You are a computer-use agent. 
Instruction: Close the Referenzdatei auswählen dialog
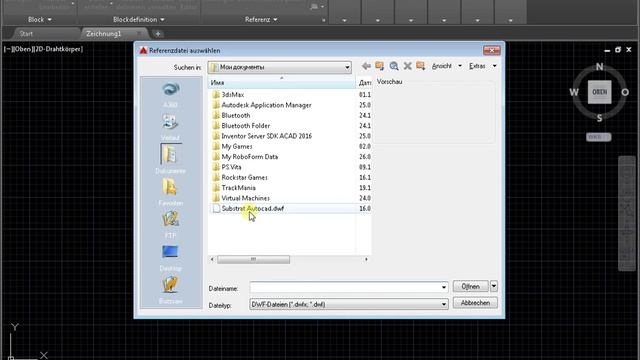491,50
